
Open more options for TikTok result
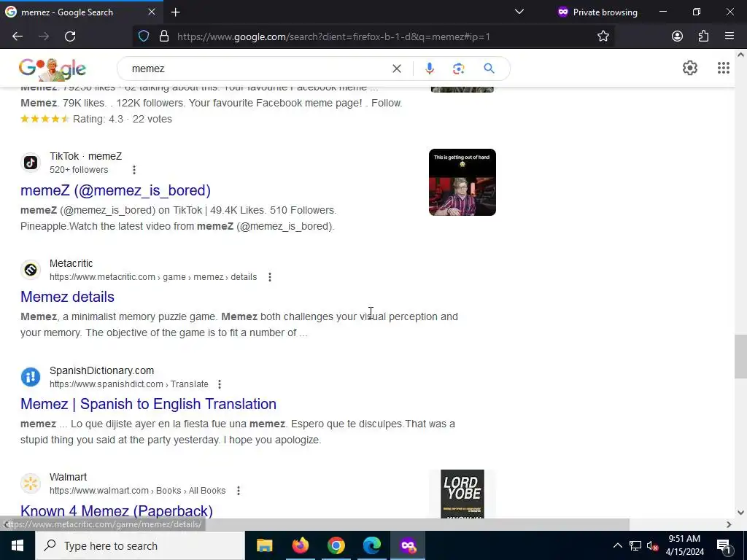click(x=134, y=170)
